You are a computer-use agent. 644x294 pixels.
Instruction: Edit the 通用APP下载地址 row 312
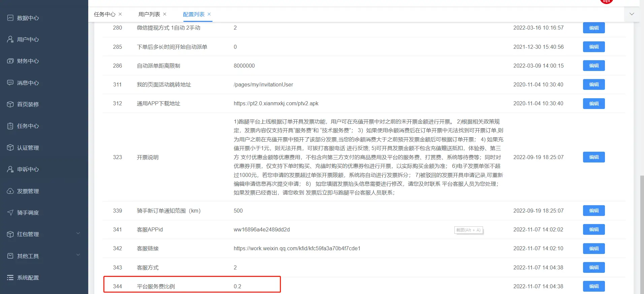point(594,104)
